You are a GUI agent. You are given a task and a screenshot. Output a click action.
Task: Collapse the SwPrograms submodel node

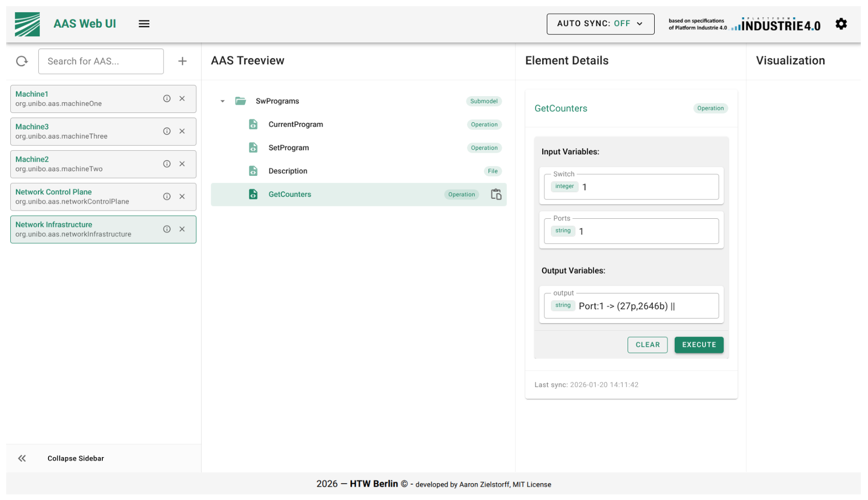[222, 101]
